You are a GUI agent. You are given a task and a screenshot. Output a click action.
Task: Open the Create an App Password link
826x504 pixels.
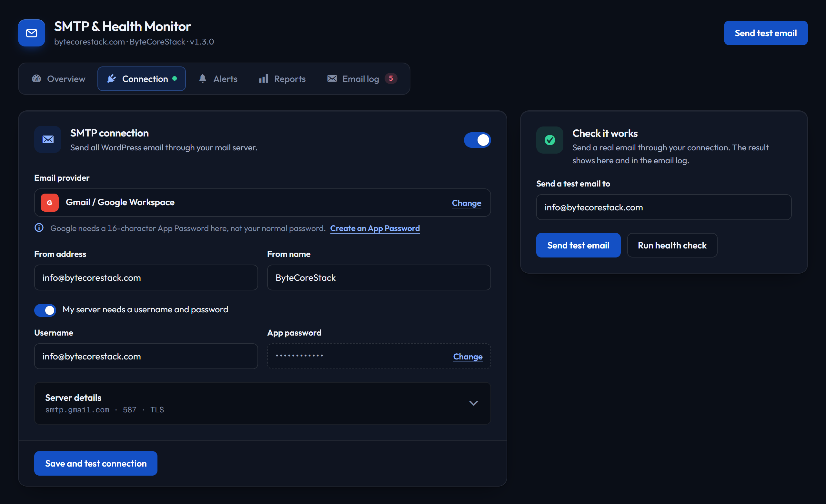375,228
